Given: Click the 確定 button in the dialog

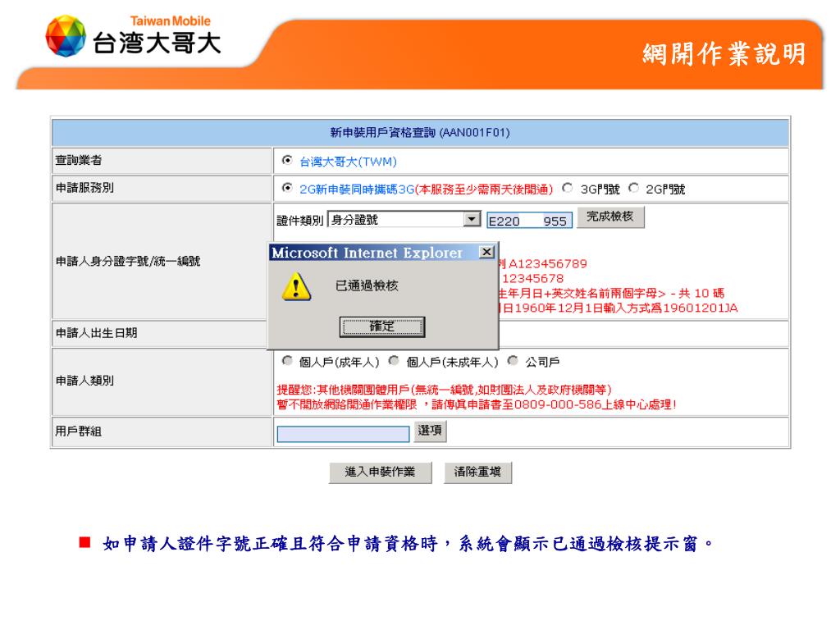Looking at the screenshot, I should [x=382, y=326].
